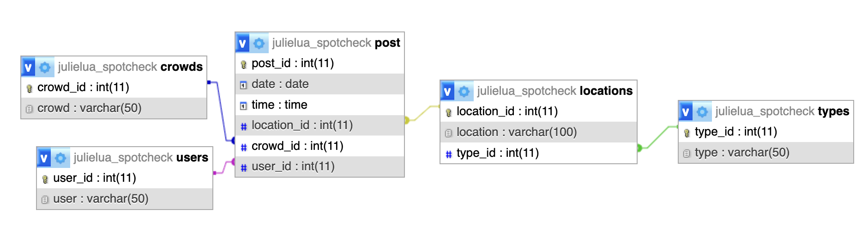Click the gear icon on the post table
The height and width of the screenshot is (235, 868).
click(259, 43)
